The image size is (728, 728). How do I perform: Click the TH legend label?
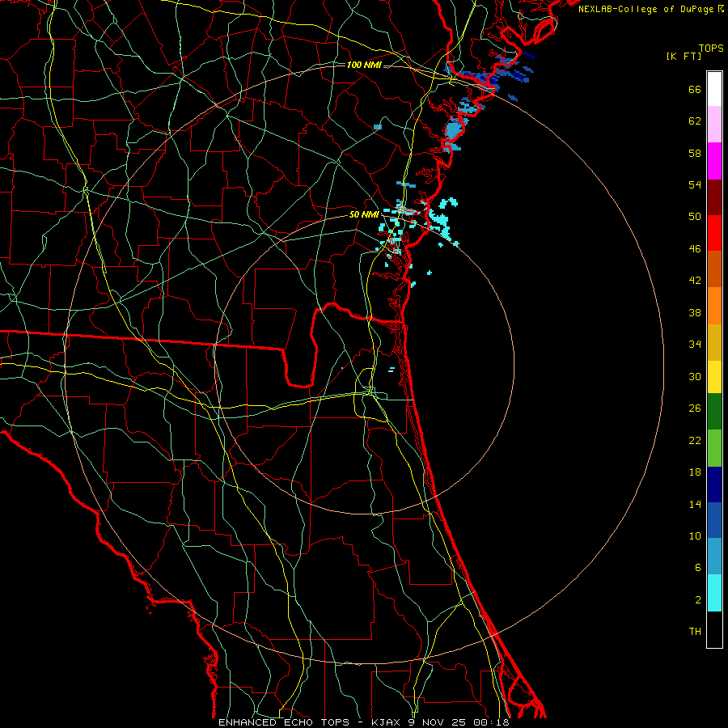(x=695, y=631)
